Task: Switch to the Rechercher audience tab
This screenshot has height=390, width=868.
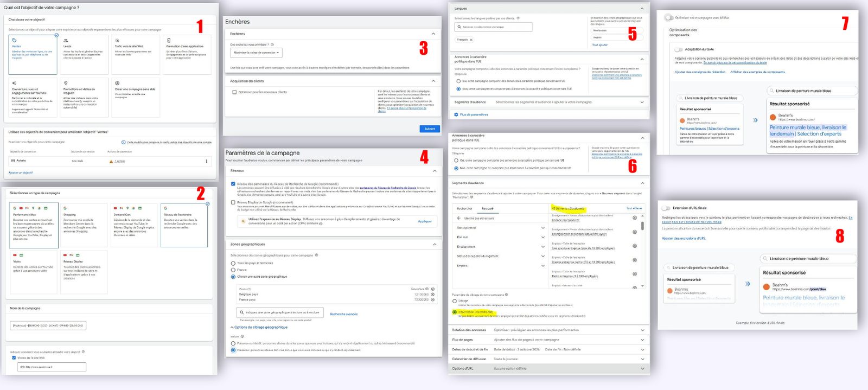Action: point(464,208)
